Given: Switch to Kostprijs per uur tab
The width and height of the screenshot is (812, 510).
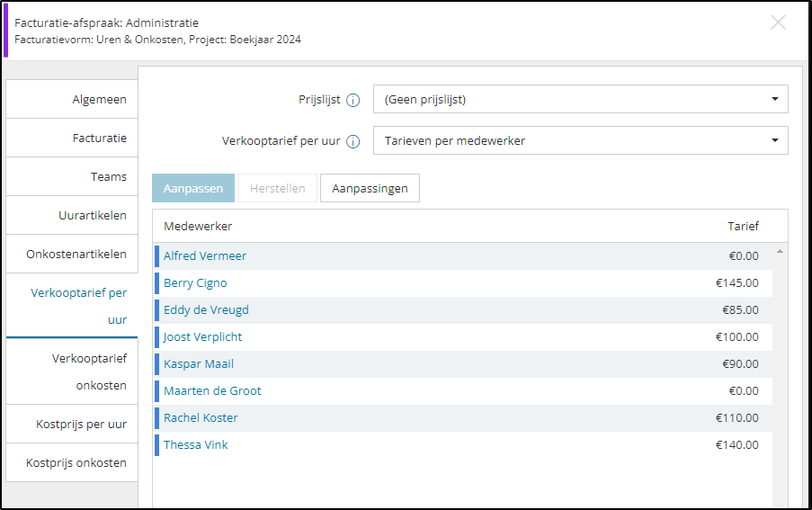Looking at the screenshot, I should 72,424.
